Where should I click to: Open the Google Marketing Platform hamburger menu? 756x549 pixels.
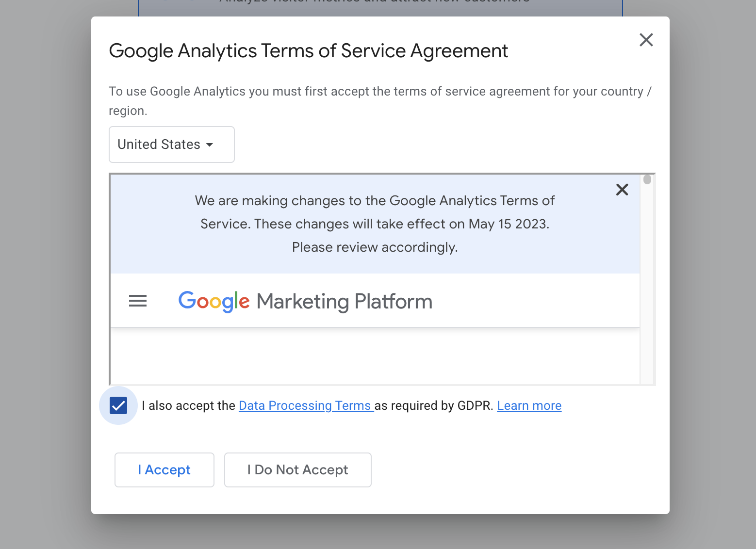(x=138, y=301)
